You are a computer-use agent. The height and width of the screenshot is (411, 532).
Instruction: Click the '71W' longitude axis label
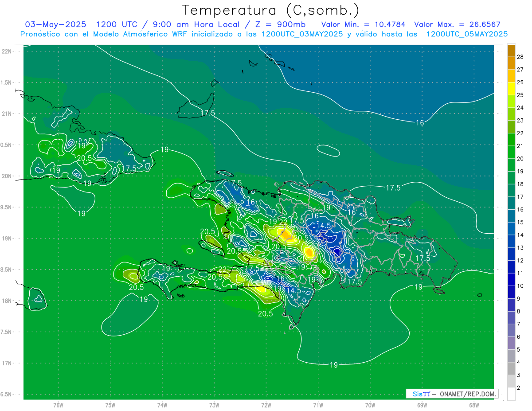point(318,405)
